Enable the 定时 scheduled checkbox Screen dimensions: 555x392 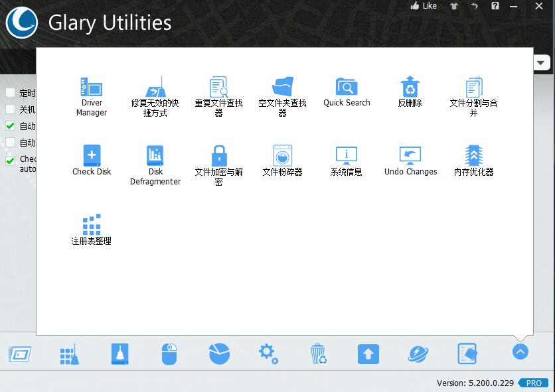(x=11, y=93)
